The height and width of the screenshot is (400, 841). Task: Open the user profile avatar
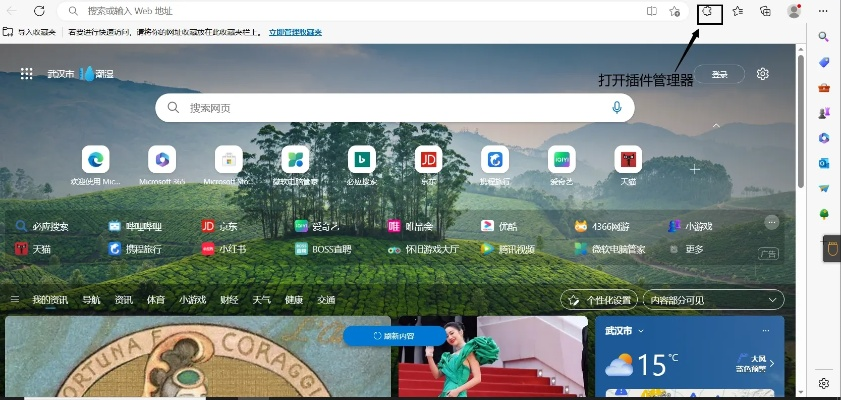[794, 11]
